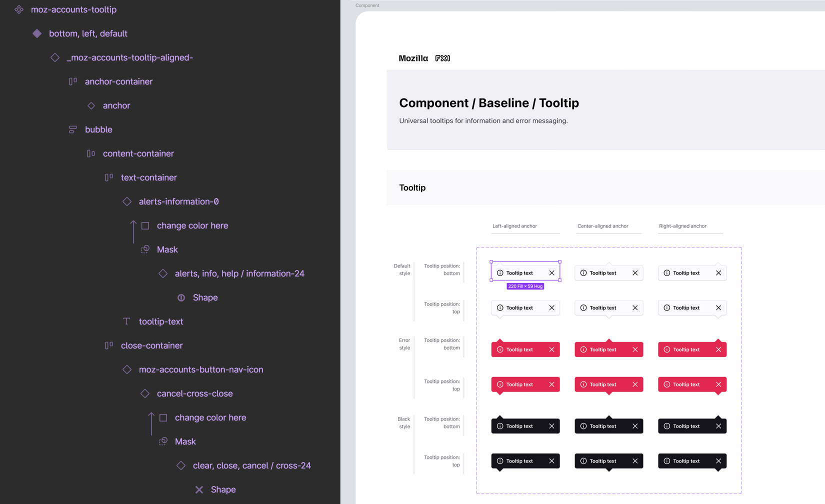Select the cancel-cross-close instance layer
The image size is (825, 504).
[194, 393]
